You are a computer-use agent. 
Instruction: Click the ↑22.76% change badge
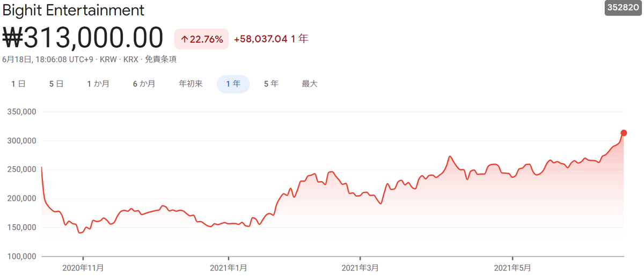point(201,39)
